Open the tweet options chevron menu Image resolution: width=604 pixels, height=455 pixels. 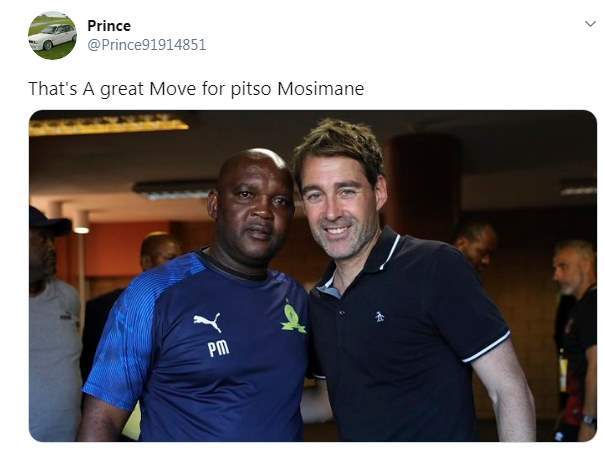click(589, 23)
